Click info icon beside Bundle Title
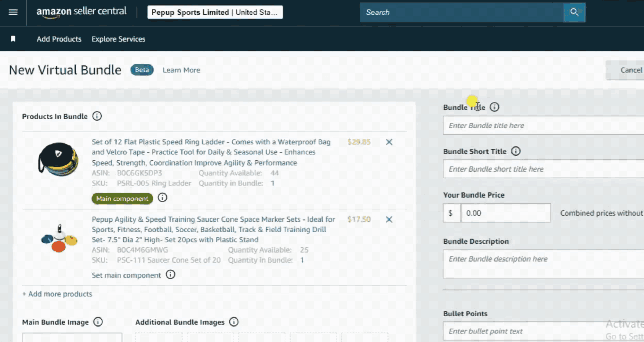 (494, 107)
